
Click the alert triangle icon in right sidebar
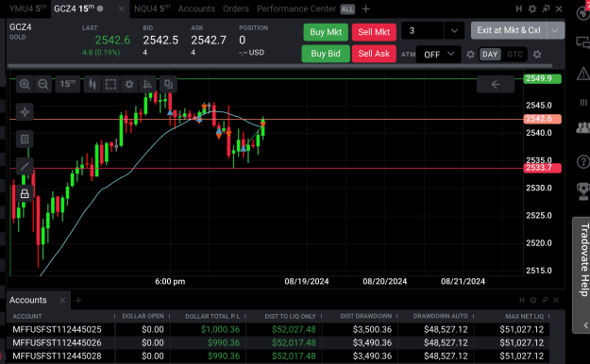tap(582, 74)
